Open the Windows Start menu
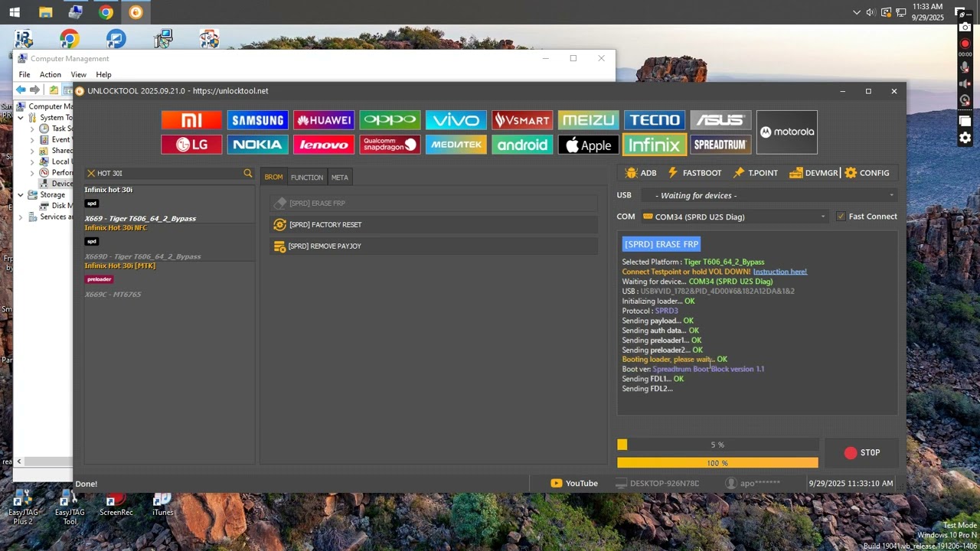 (15, 12)
